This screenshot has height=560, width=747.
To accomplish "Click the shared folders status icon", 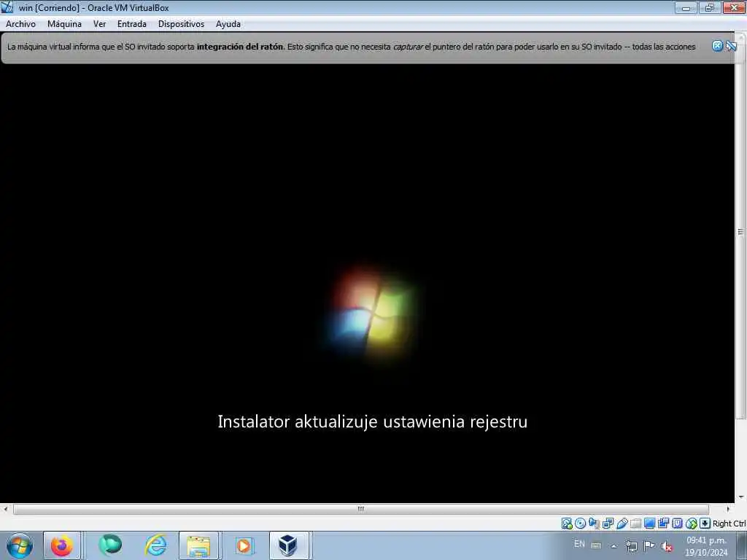I will [x=635, y=524].
